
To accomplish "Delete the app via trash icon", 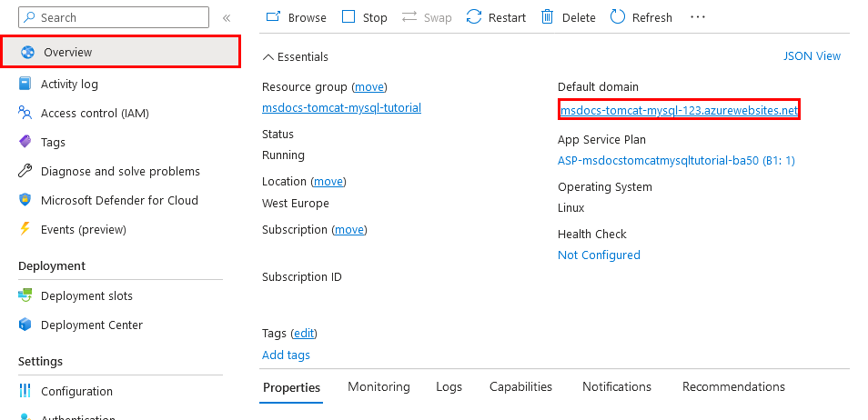I will tap(547, 17).
